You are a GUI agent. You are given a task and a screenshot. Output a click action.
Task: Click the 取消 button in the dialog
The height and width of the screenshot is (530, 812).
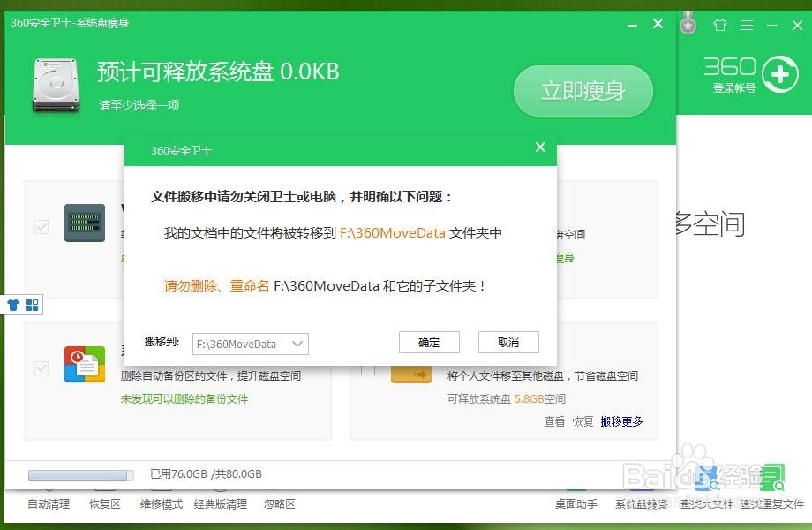508,343
